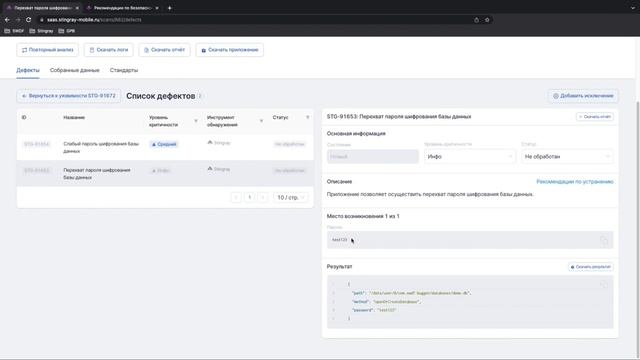
Task: Close the first browser tab
Action: click(x=77, y=8)
